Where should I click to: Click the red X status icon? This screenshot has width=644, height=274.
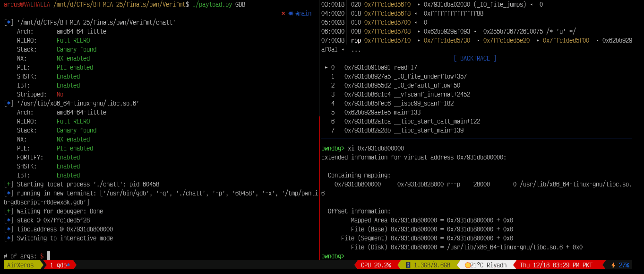(283, 13)
